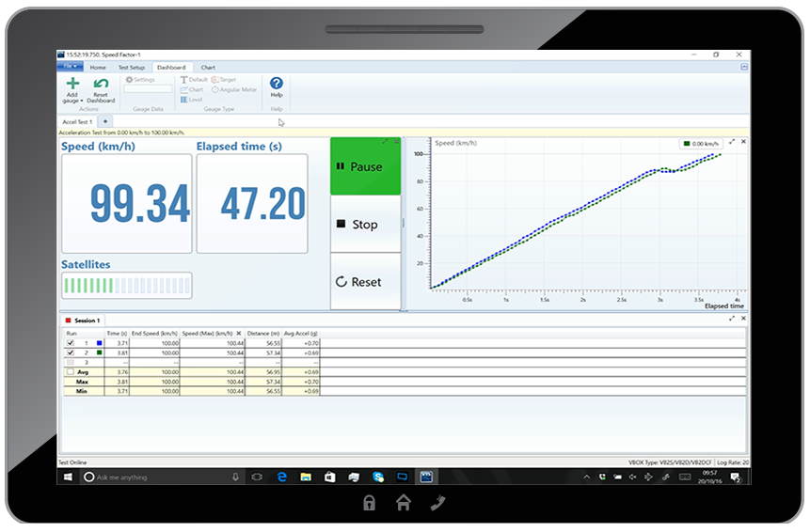
Task: Pause the acceleration test
Action: pos(365,167)
